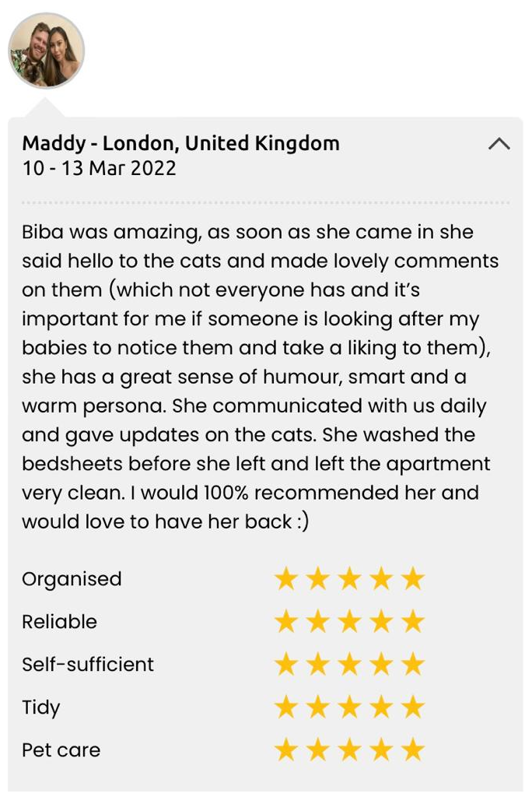
Task: Click the Tidy rating label
Action: tap(41, 707)
